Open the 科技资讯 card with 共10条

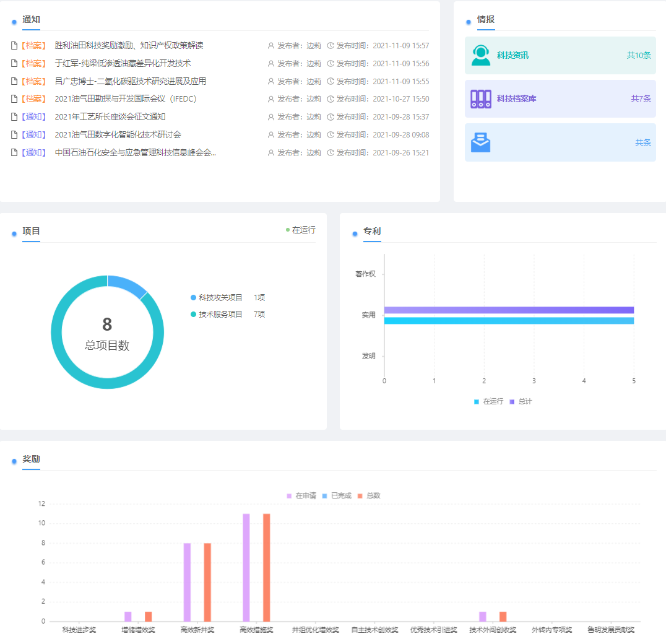(560, 56)
